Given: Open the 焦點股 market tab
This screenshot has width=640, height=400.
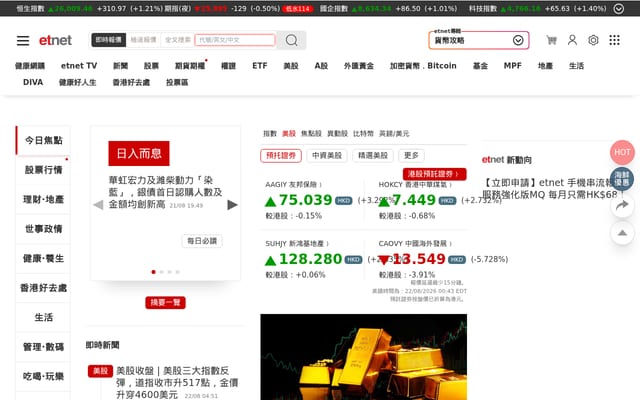Looking at the screenshot, I should [x=311, y=133].
